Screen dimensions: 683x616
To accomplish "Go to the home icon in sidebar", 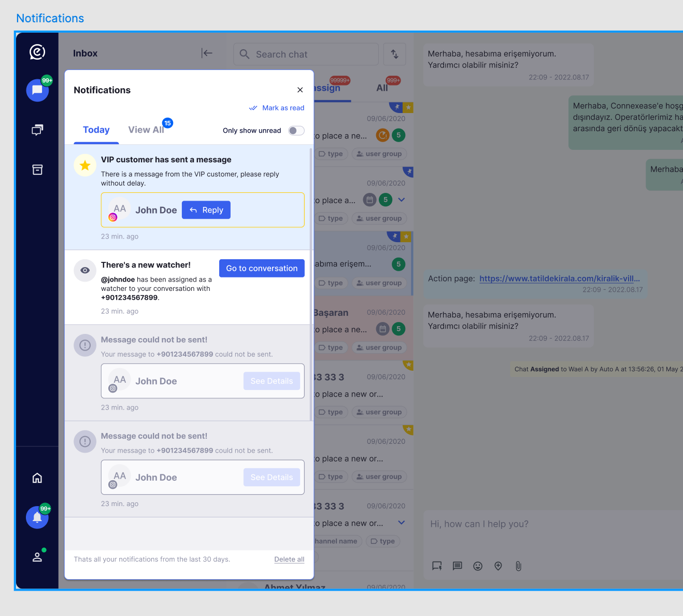I will pyautogui.click(x=37, y=478).
